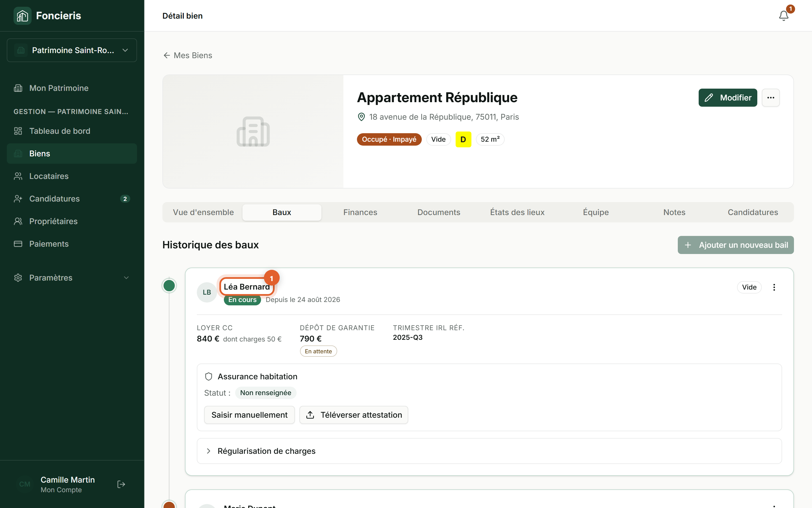Open Propriétaires in the sidebar
The image size is (812, 508).
pos(72,221)
